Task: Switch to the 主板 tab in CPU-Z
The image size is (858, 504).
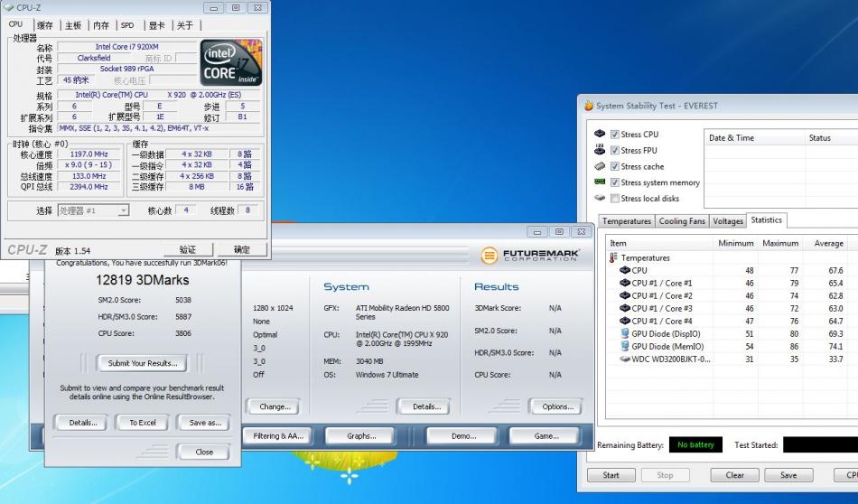Action: coord(73,25)
